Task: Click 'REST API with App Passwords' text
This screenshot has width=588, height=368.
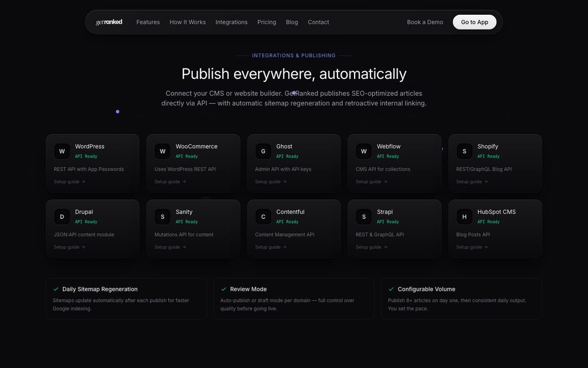Action: [x=89, y=170]
